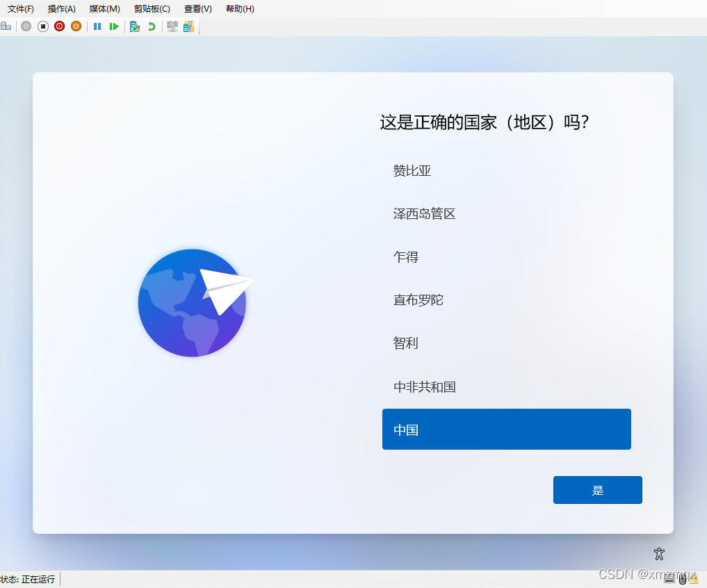
Task: Shut down the VM using the red power icon
Action: point(60,26)
